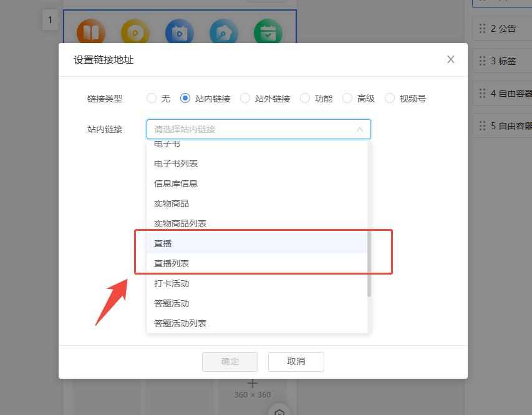The width and height of the screenshot is (532, 415).
Task: Click the blue video icon in the top row
Action: (179, 32)
